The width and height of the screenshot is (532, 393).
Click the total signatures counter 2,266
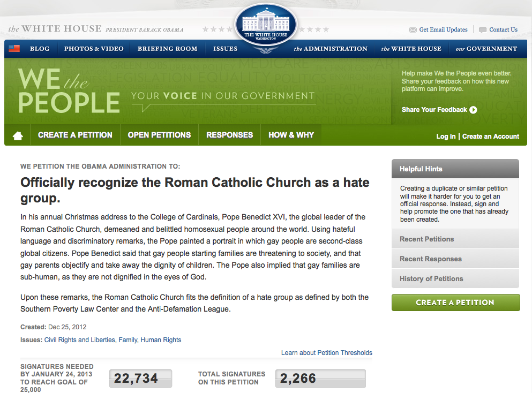coord(320,379)
